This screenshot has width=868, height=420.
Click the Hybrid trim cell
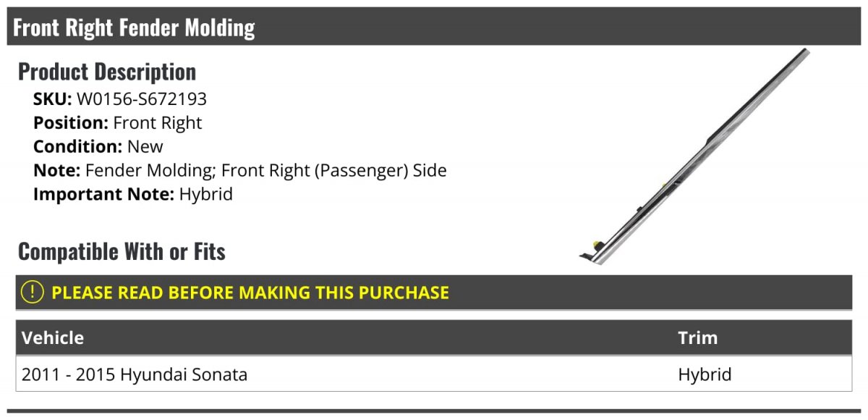705,375
